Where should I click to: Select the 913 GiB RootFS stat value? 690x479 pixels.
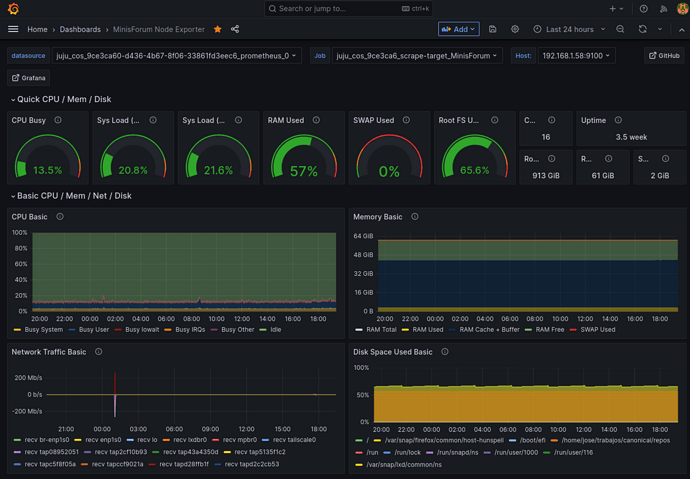(546, 176)
